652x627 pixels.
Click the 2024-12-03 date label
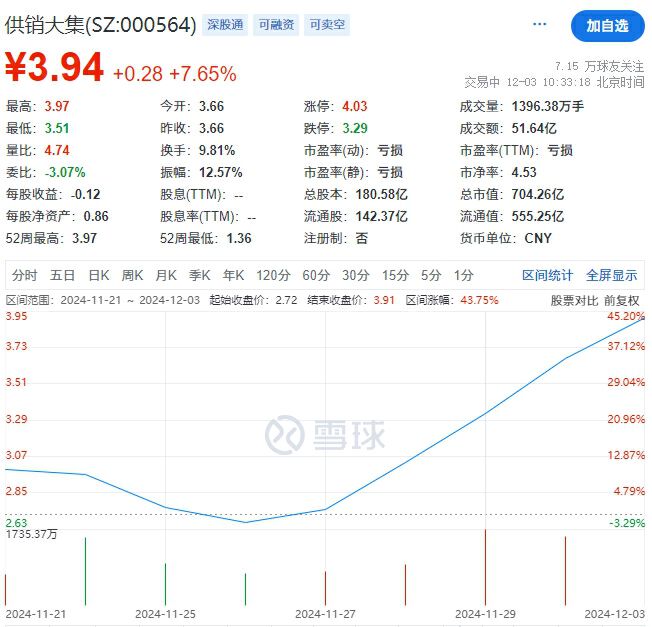(x=614, y=615)
